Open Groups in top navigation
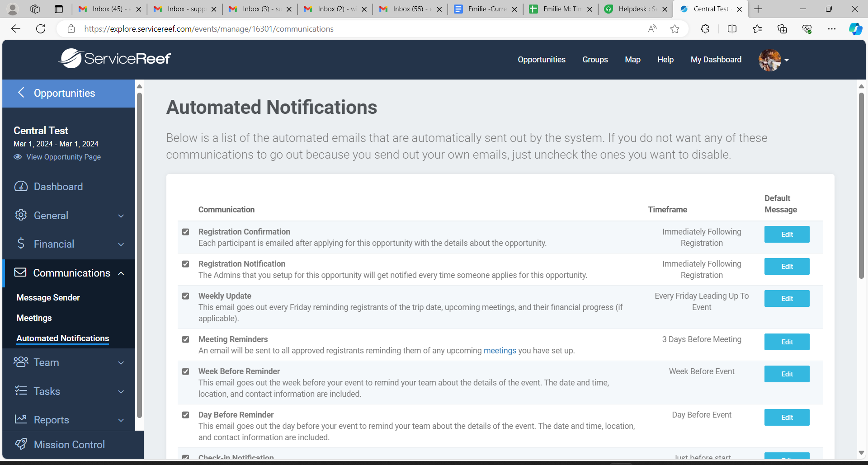 click(x=595, y=60)
